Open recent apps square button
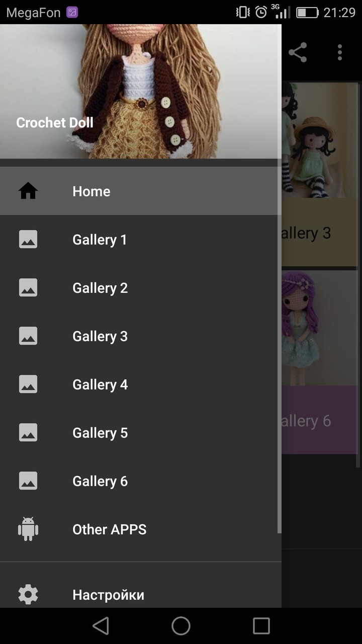The image size is (362, 644). 261,626
